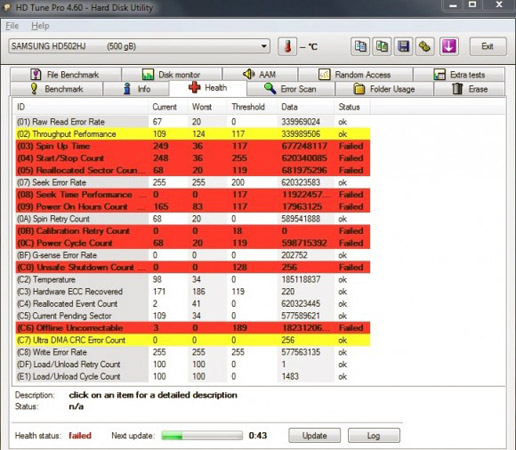
Task: Switch to the Benchmark tab
Action: (x=56, y=89)
